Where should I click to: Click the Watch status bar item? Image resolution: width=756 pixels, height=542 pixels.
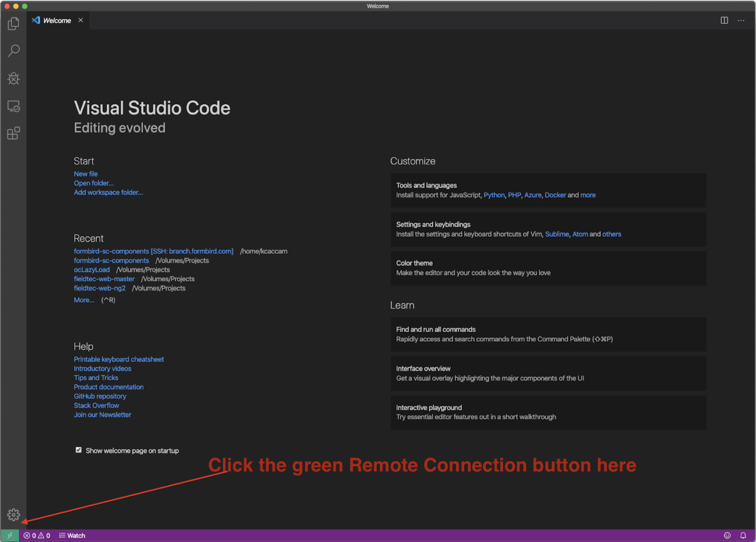click(72, 536)
